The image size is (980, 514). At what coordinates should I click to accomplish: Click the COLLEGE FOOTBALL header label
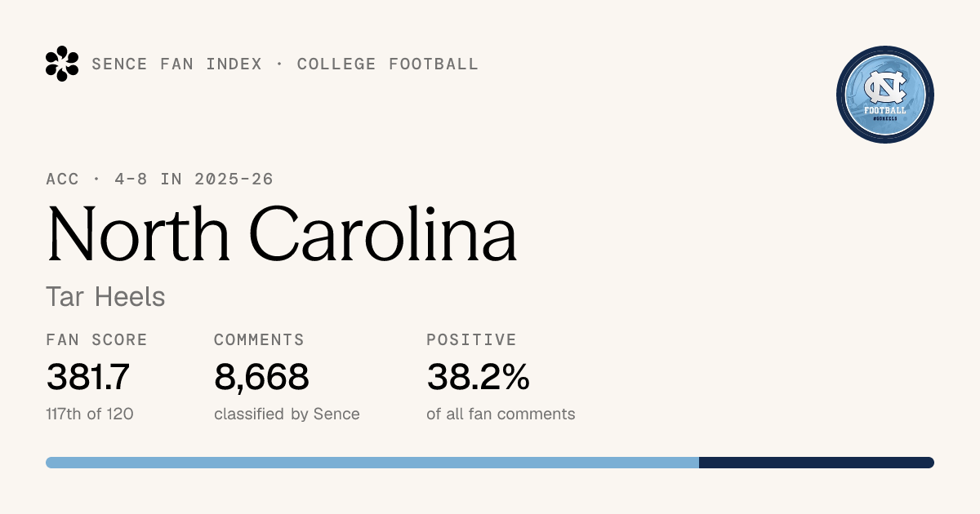click(388, 64)
